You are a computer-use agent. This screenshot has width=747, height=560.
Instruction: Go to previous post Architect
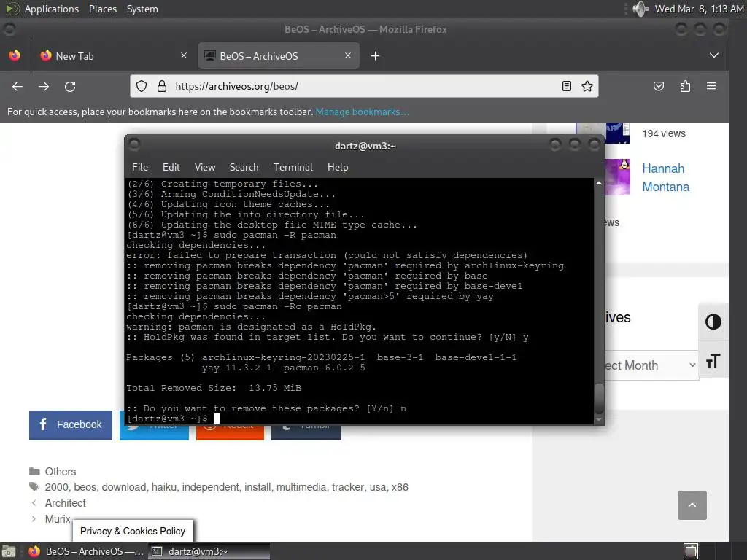click(65, 503)
